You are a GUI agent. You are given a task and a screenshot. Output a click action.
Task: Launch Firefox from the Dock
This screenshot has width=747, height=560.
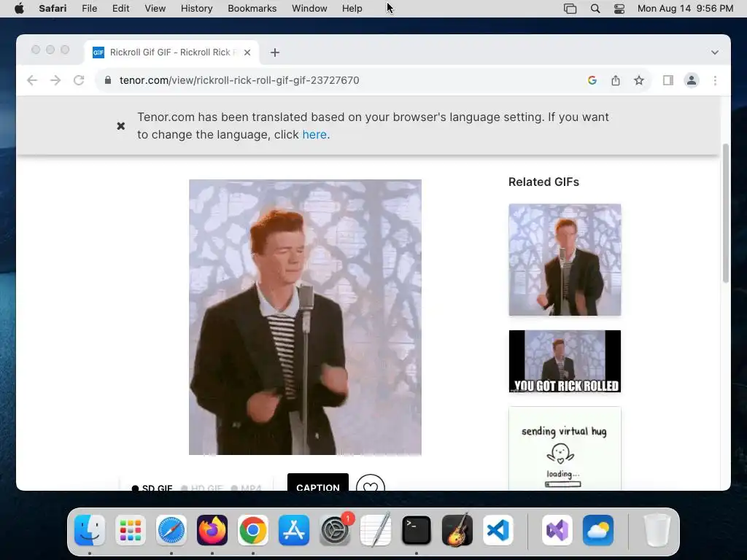click(x=212, y=530)
